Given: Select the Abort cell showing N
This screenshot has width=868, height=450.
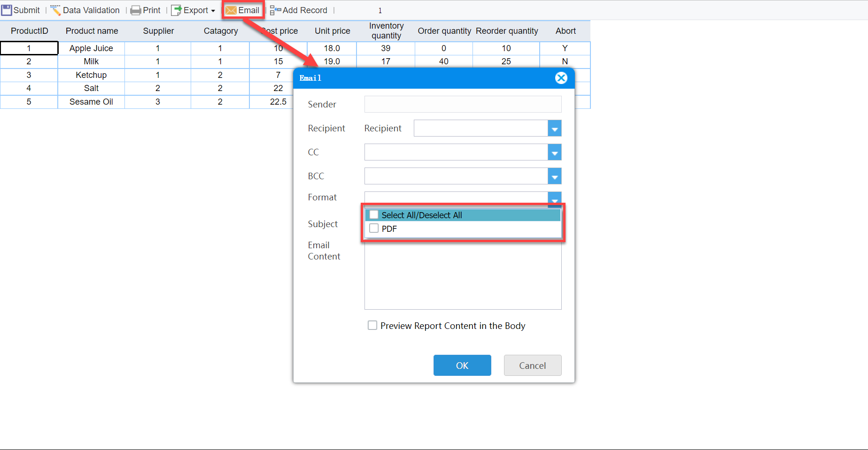Looking at the screenshot, I should pyautogui.click(x=565, y=61).
